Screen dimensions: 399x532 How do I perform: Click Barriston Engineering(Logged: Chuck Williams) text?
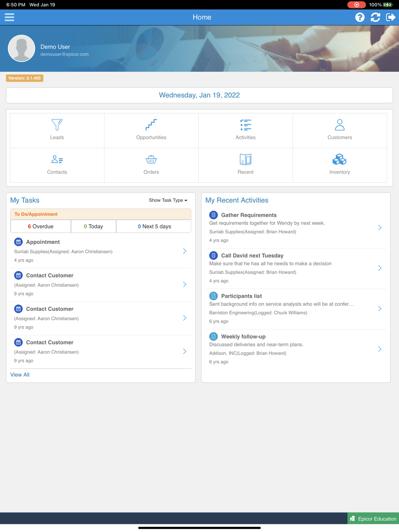tap(258, 313)
